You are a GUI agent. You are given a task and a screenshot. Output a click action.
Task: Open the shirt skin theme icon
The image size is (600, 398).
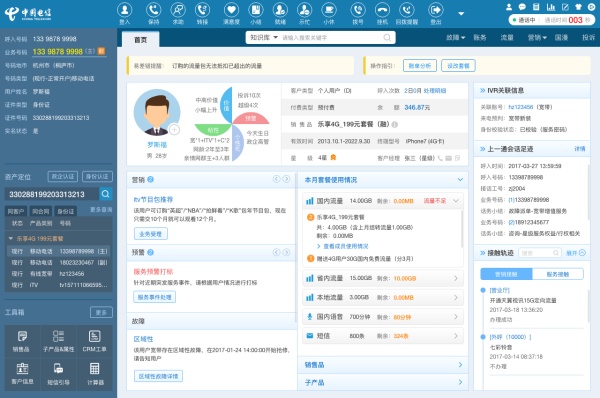point(578,7)
